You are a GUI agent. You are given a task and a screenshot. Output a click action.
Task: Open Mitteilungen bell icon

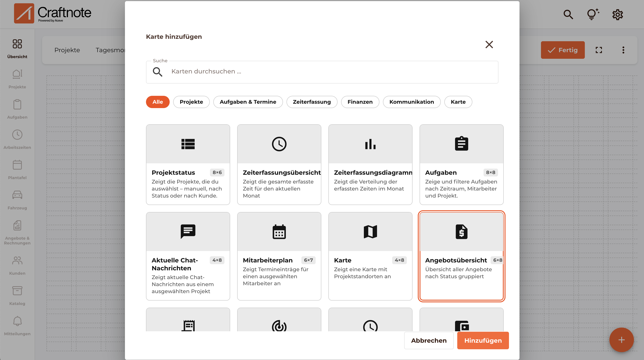[x=17, y=321]
